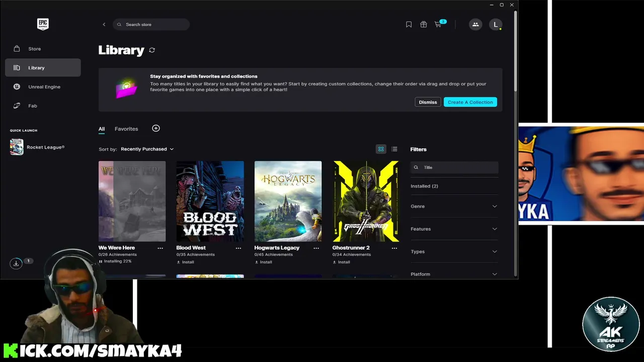Expand the Features filter
Viewport: 644px width, 362px height.
click(454, 229)
